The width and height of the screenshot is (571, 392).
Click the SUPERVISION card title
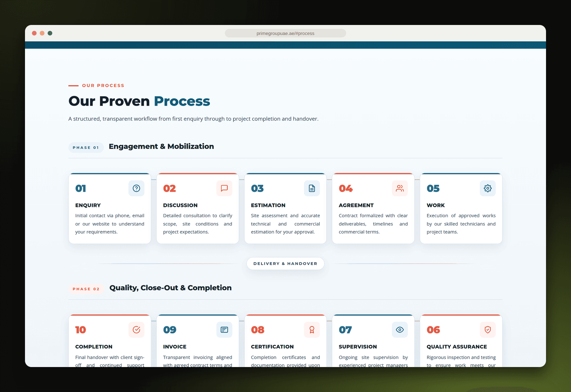click(358, 347)
